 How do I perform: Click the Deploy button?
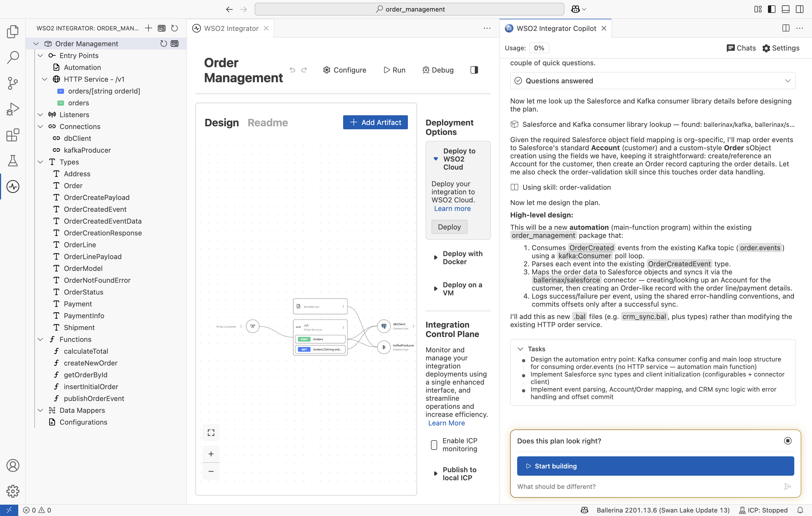click(449, 227)
